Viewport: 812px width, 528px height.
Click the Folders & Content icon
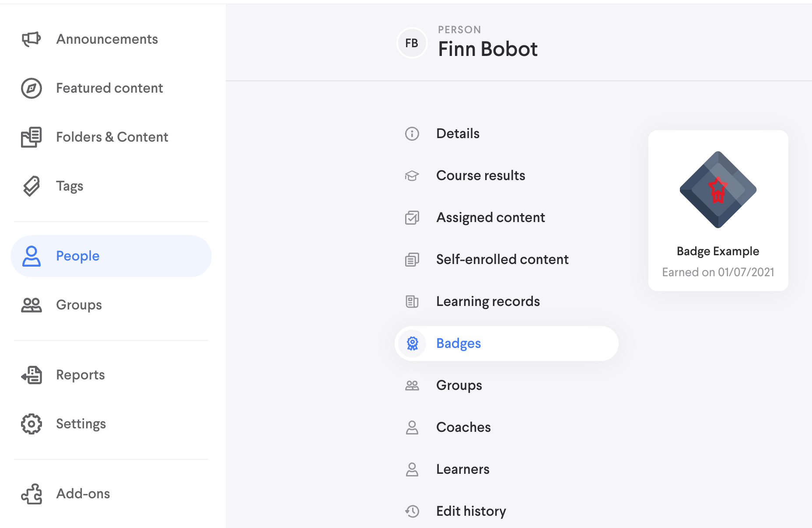[31, 137]
